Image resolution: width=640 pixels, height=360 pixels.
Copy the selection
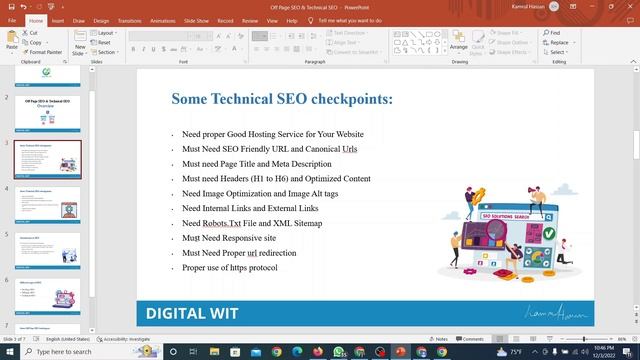click(x=33, y=42)
